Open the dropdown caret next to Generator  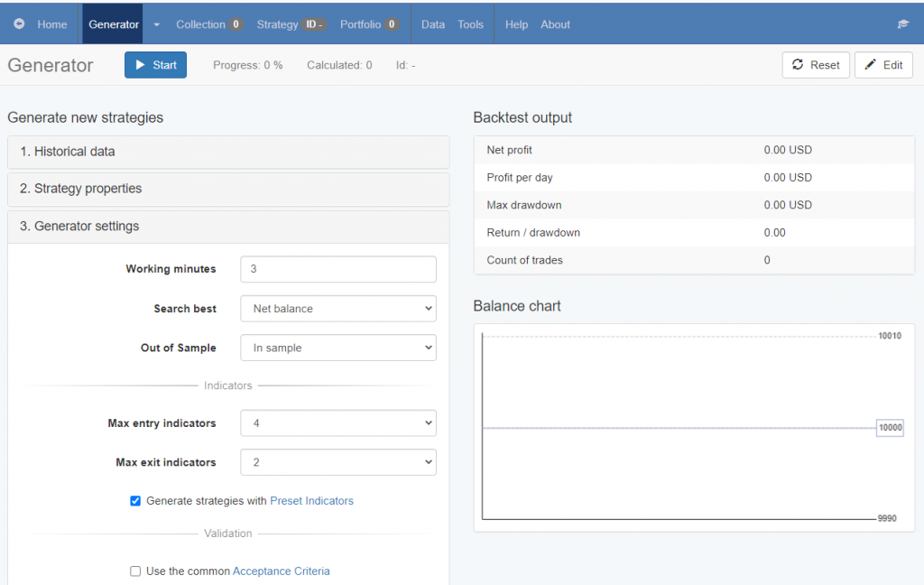(156, 24)
